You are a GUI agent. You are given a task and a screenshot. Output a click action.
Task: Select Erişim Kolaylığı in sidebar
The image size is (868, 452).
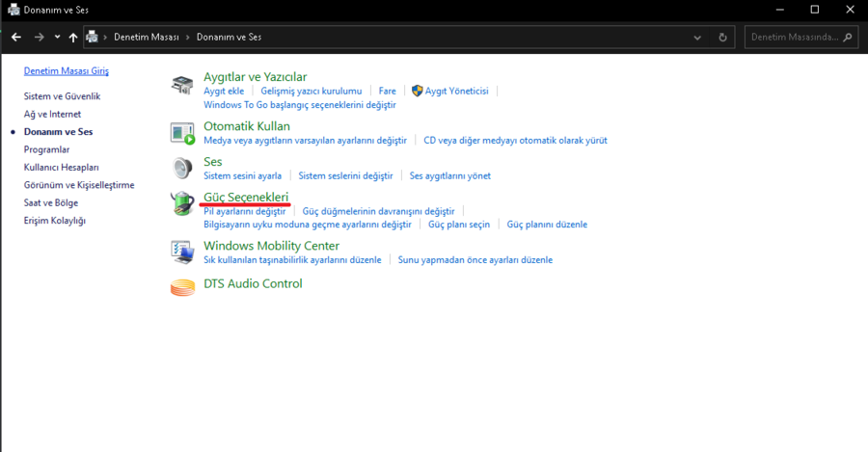[55, 220]
